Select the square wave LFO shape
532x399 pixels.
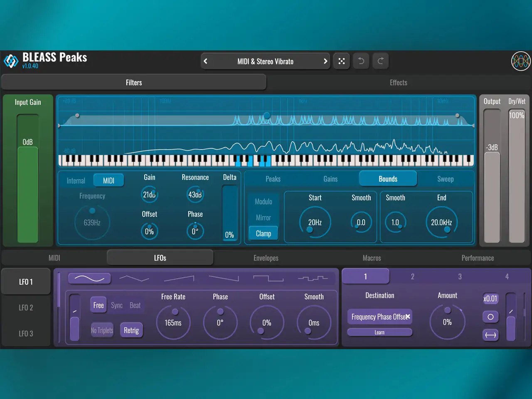268,278
